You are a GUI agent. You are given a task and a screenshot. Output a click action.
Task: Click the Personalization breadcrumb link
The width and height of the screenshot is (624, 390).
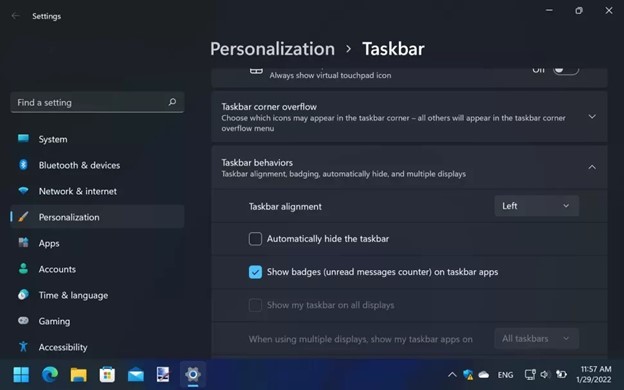[273, 49]
